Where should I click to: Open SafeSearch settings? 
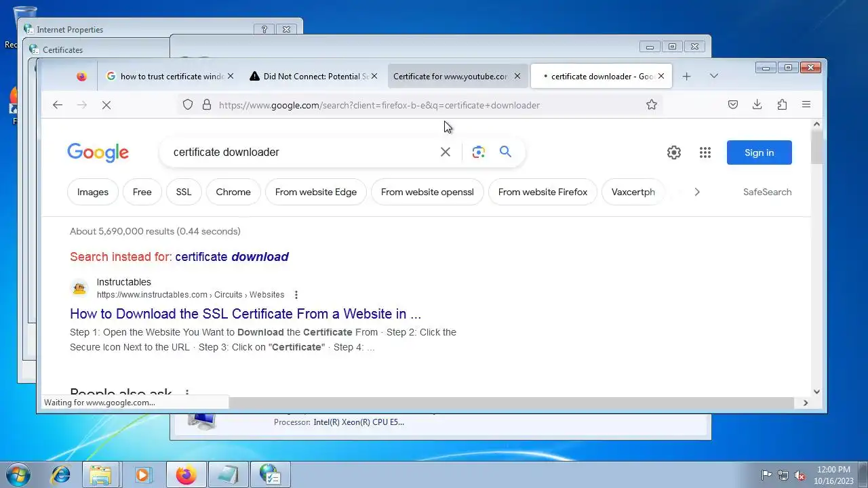coord(767,192)
